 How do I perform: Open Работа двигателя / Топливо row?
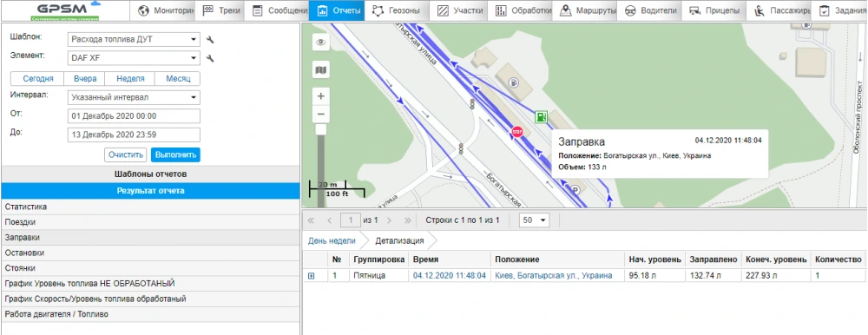(x=150, y=314)
